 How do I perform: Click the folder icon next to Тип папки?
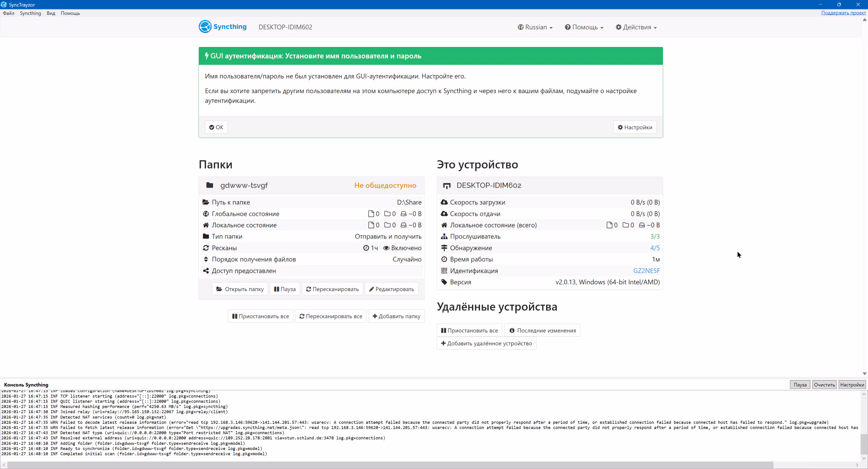(206, 236)
